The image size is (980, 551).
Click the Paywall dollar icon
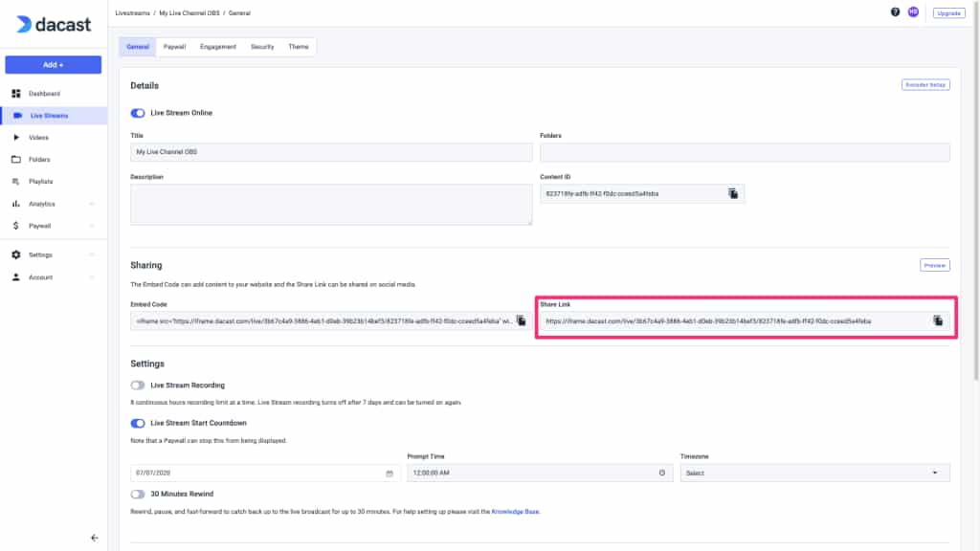pyautogui.click(x=16, y=226)
